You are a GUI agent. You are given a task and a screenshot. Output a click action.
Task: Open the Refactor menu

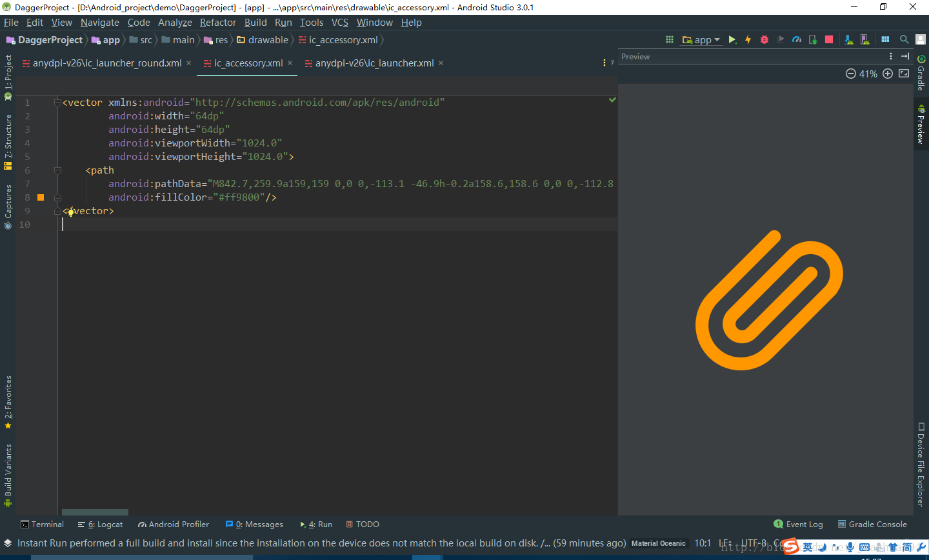pos(218,23)
